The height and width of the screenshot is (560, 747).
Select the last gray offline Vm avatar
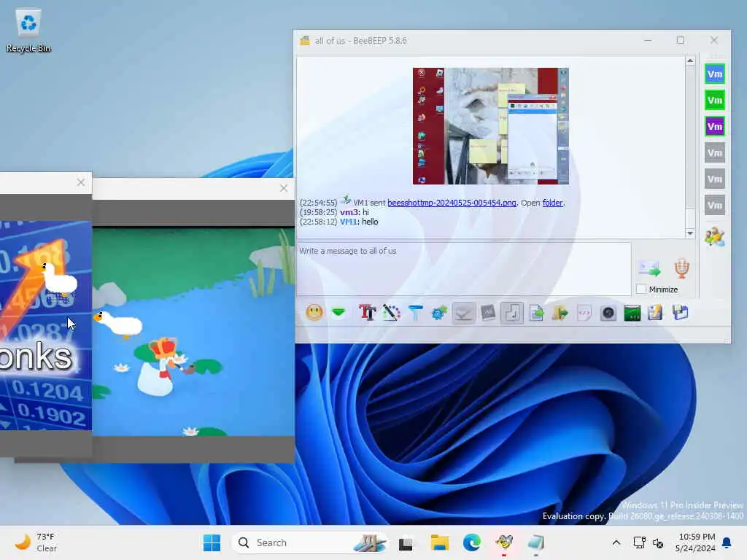715,205
